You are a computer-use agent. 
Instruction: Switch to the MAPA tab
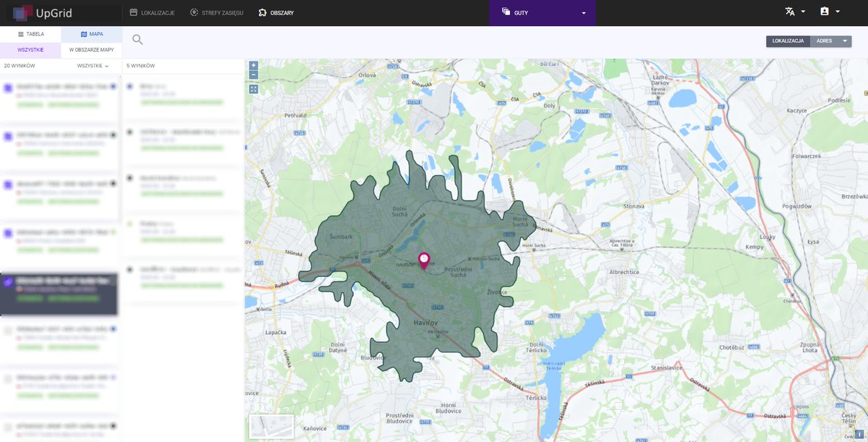92,34
